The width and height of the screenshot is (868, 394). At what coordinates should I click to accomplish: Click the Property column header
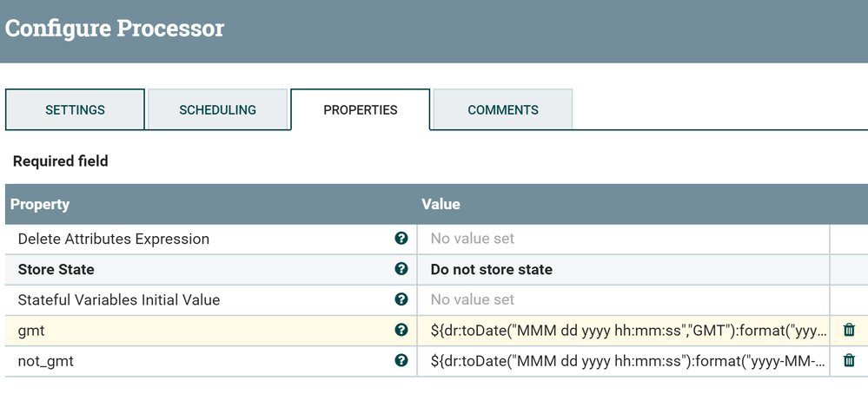tap(40, 205)
